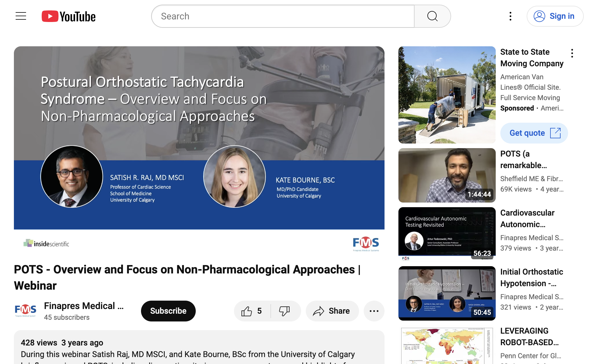Click '69K views • 4 year...' metadata
This screenshot has width=593, height=364.
pos(532,189)
